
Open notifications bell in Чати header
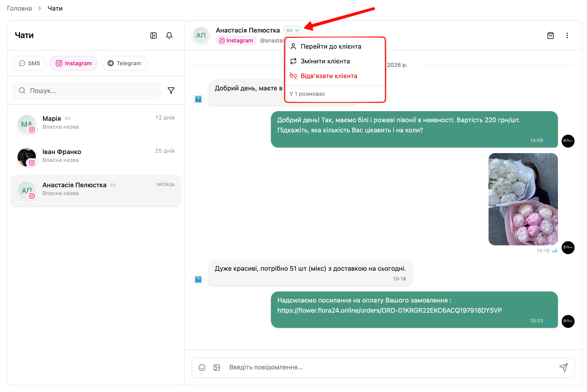coord(169,36)
